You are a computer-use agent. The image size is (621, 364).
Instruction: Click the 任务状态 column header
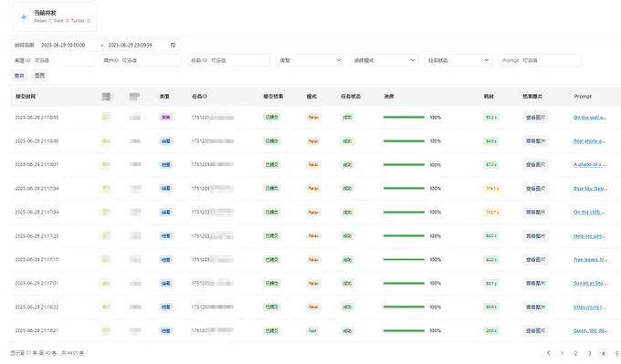pos(351,97)
